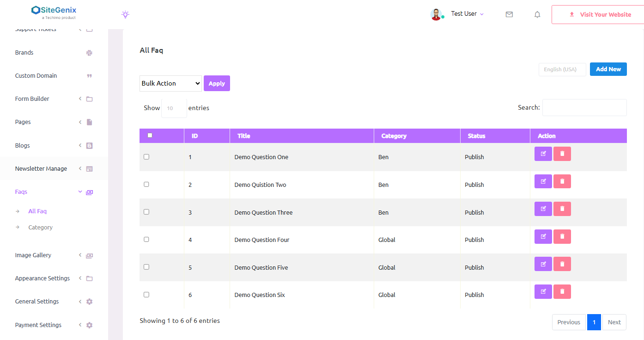Open the Bulk Action dropdown
The width and height of the screenshot is (644, 340).
(170, 83)
